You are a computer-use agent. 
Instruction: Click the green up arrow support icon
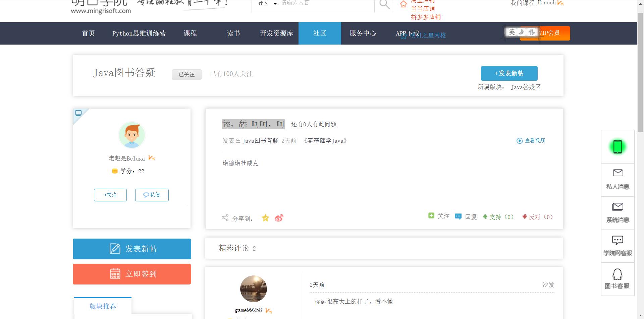tap(485, 216)
